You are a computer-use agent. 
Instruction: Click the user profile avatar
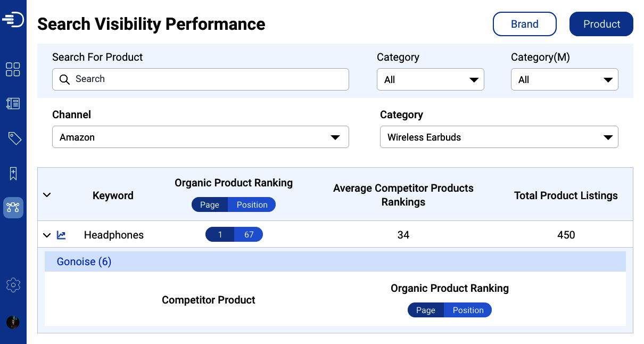(13, 322)
